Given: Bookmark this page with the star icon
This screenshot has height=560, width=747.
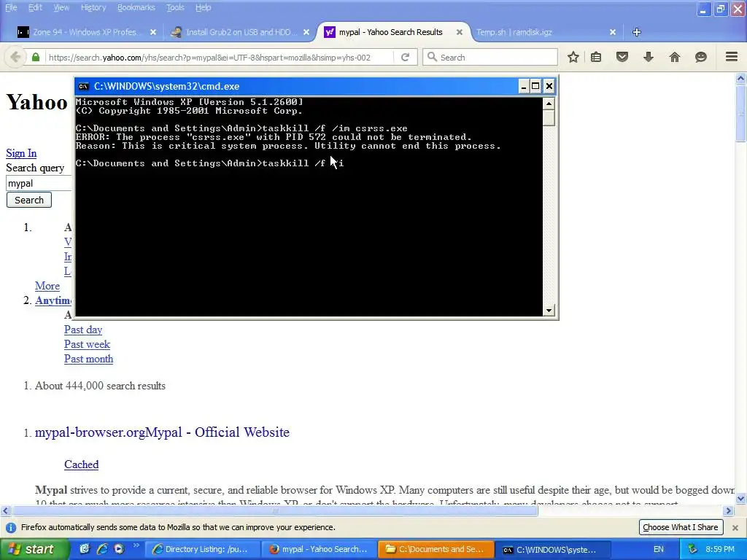Looking at the screenshot, I should pos(573,57).
